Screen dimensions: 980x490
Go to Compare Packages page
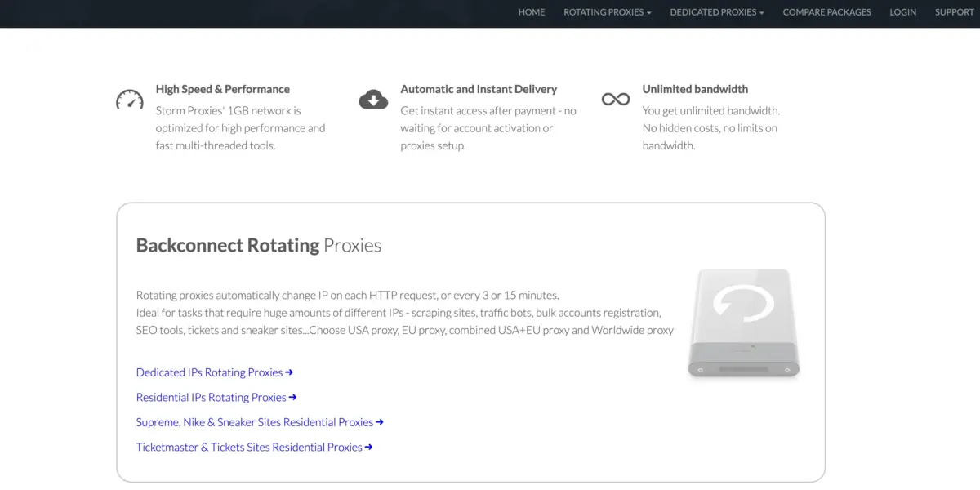(826, 12)
